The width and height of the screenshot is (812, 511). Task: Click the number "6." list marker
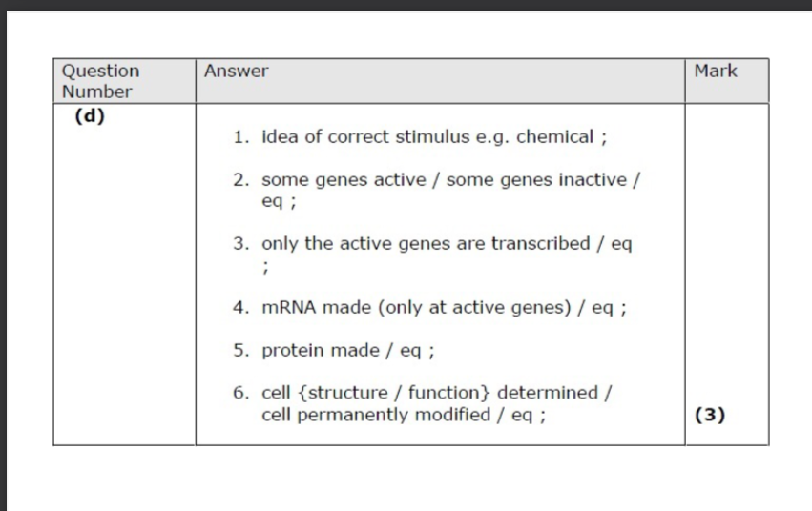coord(243,393)
